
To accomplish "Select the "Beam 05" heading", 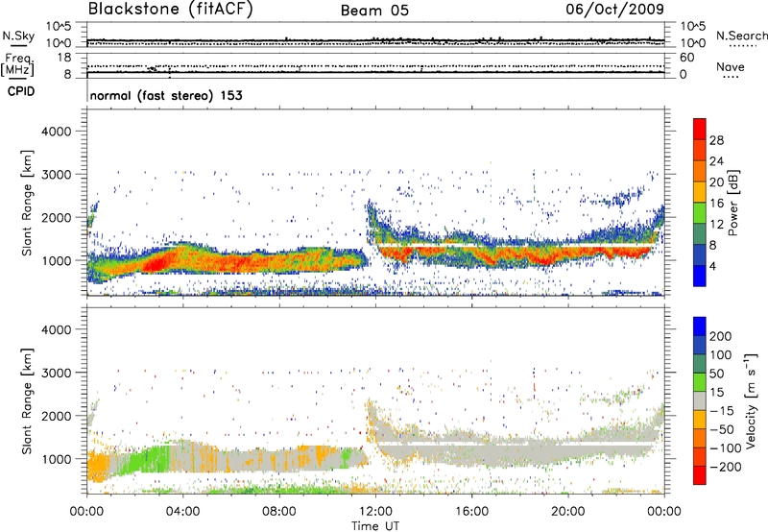I will coord(374,11).
